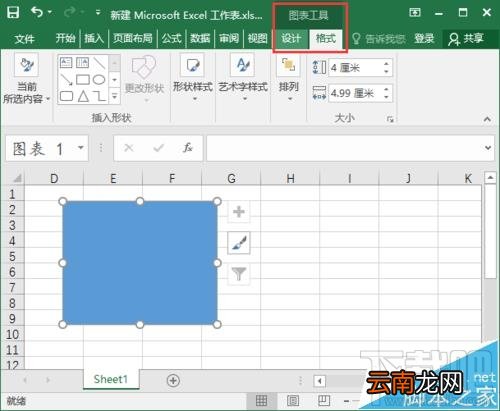Select the rectangle shape
The height and width of the screenshot is (411, 500).
[x=82, y=79]
